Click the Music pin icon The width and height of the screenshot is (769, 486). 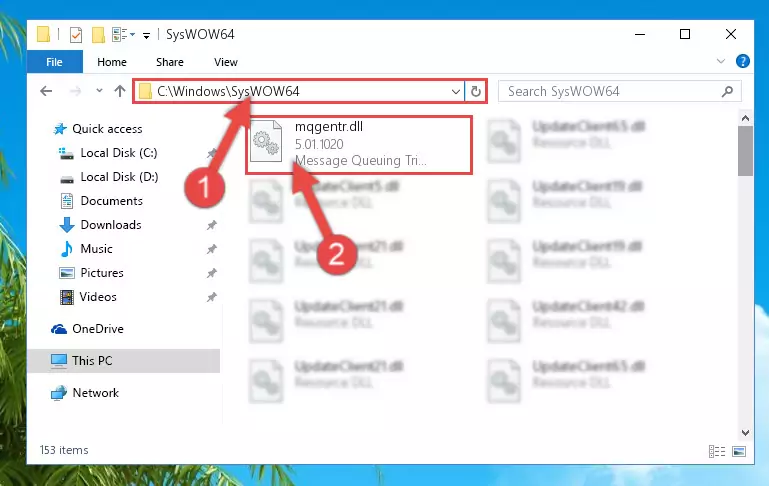pos(211,249)
